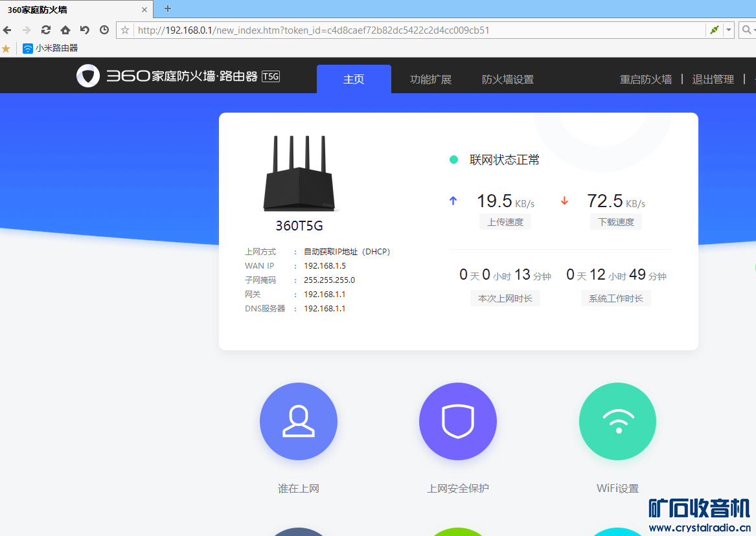
Task: Open the WiFi设置 icon
Action: pyautogui.click(x=617, y=421)
